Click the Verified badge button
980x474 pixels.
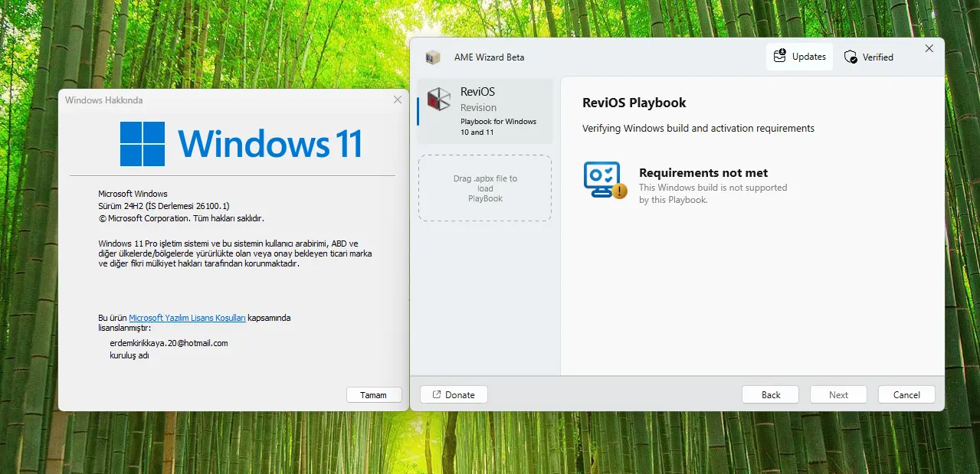pyautogui.click(x=869, y=57)
